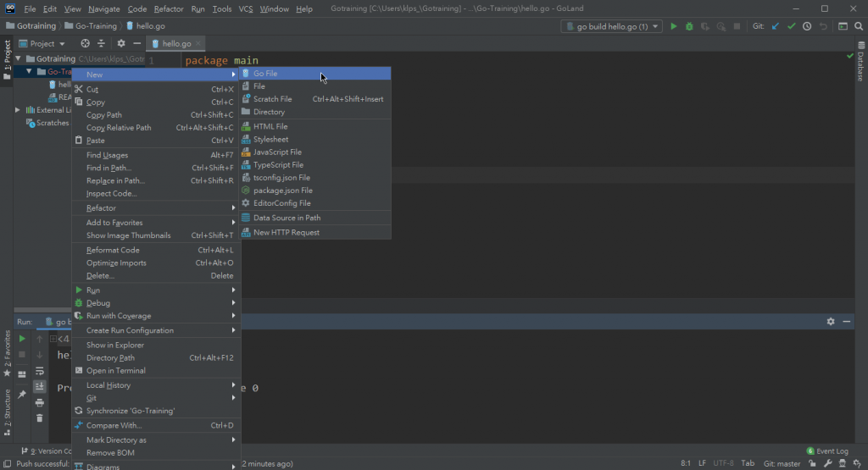Select New HTTP Request
868x470 pixels.
[x=315, y=232]
